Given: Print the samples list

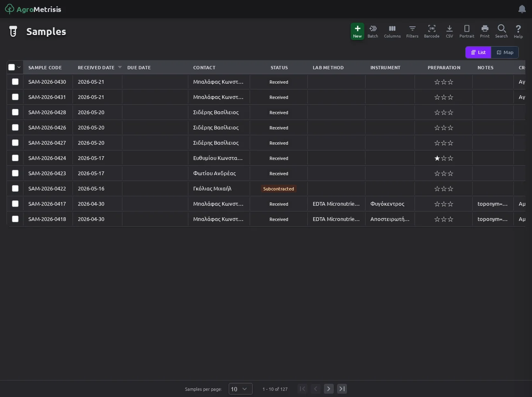Looking at the screenshot, I should point(485,31).
